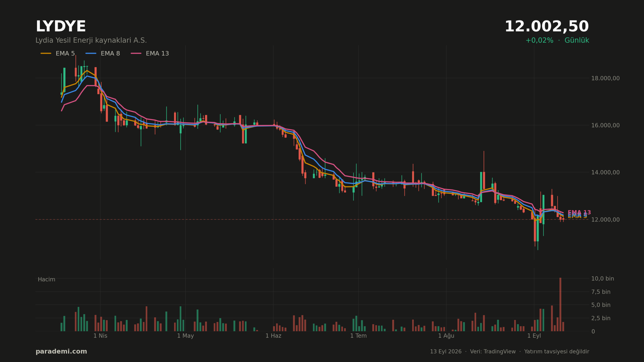Screen dimensions: 644x362
Task: Click the 2,5 bin volume axis label
Action: [x=601, y=318]
